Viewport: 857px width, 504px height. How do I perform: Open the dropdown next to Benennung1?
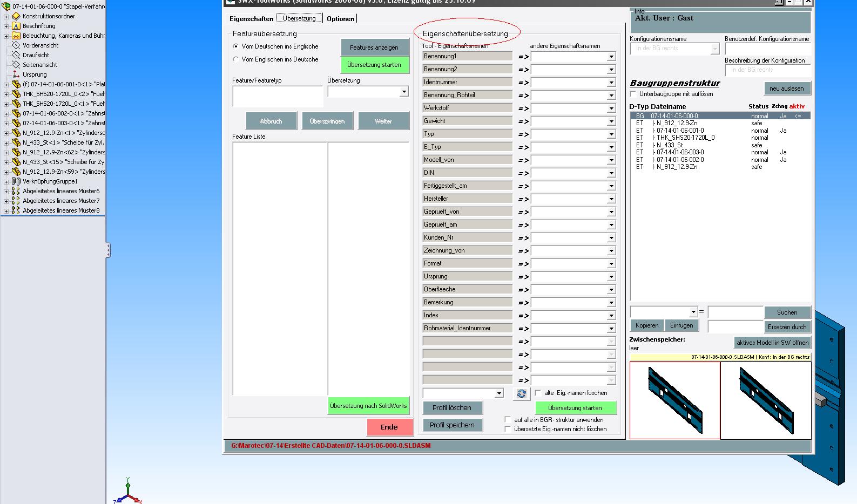pyautogui.click(x=611, y=57)
